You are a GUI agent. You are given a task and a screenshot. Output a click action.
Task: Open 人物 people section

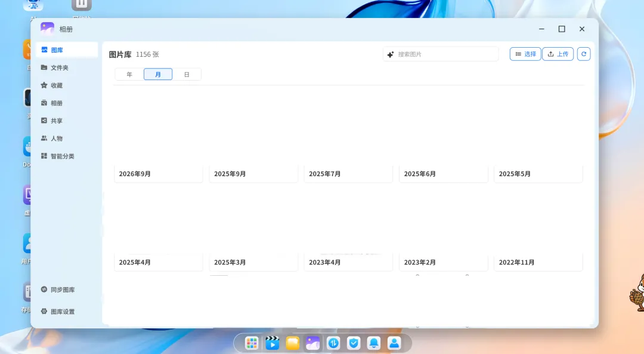click(67, 138)
